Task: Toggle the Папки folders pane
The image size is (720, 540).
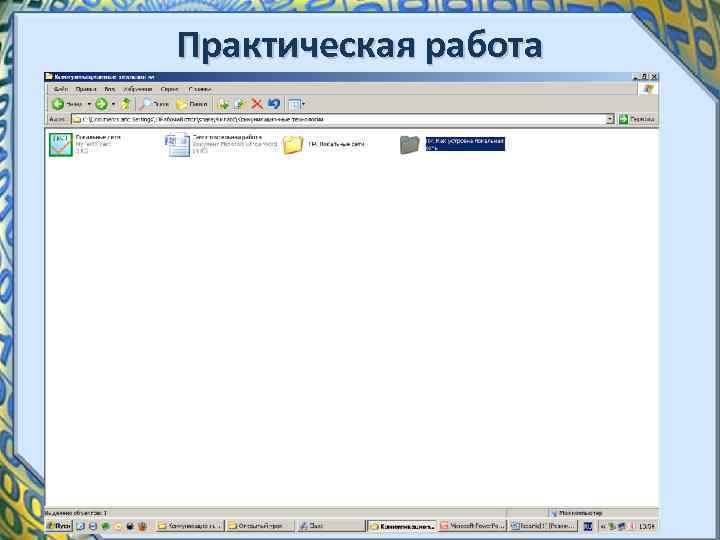Action: click(x=191, y=104)
